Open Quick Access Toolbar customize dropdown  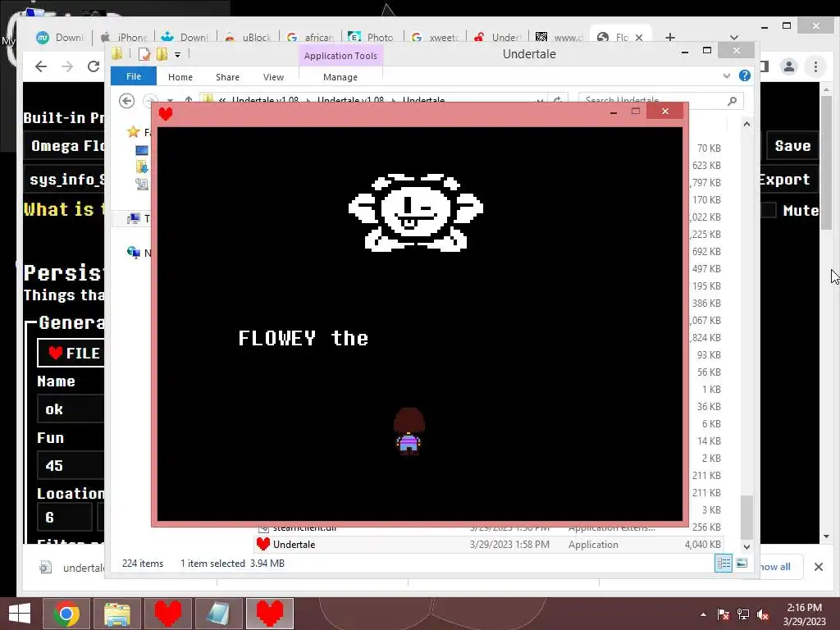(x=177, y=54)
